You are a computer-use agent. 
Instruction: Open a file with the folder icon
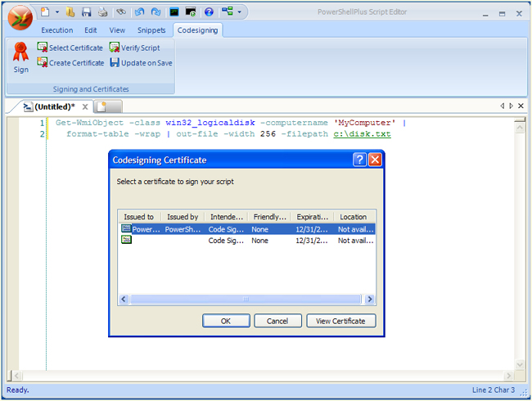pos(70,12)
